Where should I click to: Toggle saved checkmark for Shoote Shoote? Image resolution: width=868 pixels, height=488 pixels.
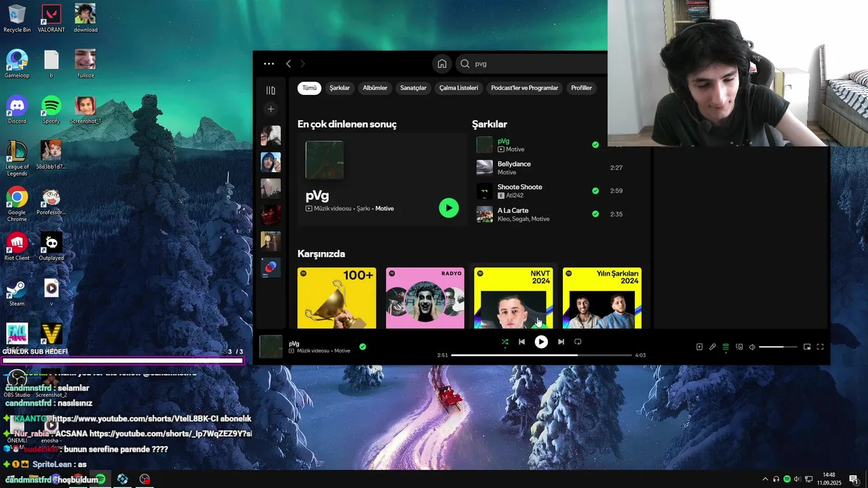(595, 191)
